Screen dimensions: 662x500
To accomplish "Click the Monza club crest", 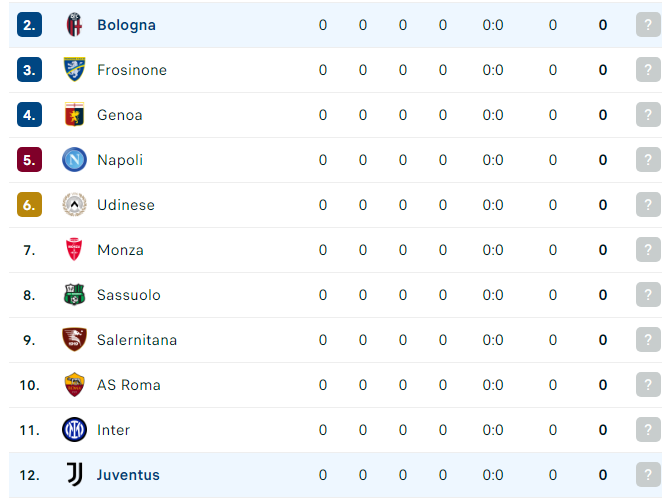I will [x=74, y=250].
